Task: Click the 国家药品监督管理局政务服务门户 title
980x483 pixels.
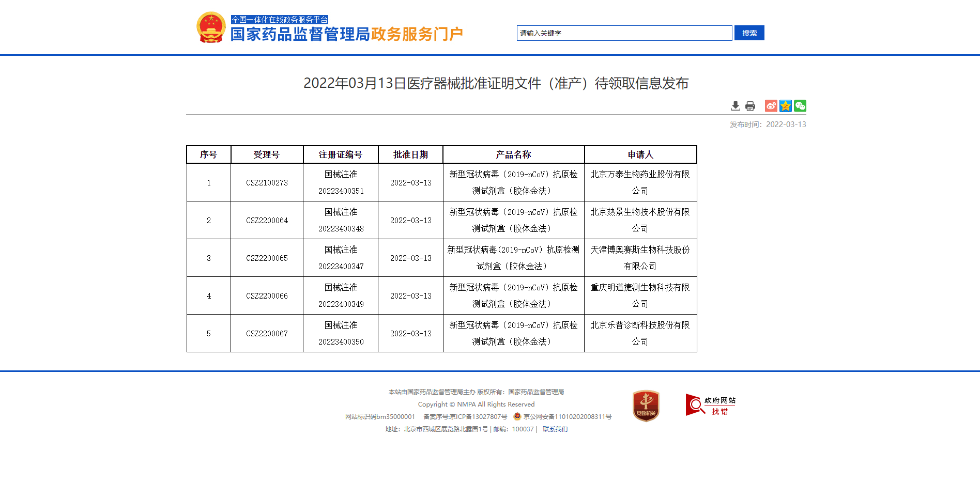Action: (346, 35)
